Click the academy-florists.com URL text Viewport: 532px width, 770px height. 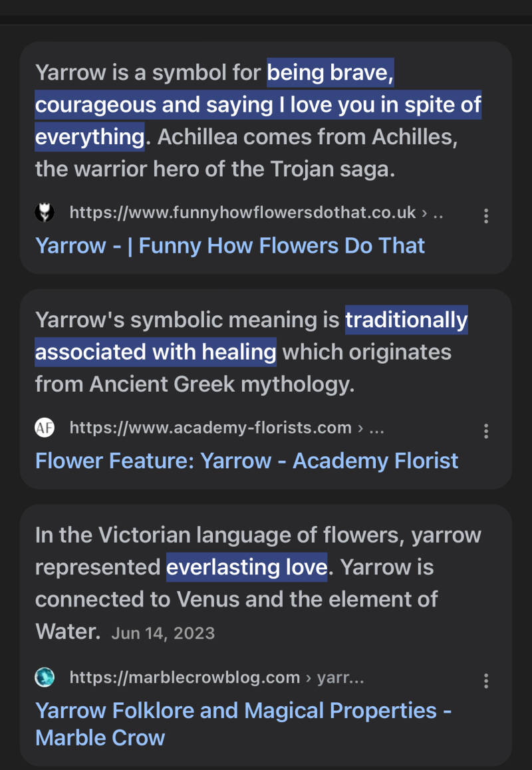(210, 428)
